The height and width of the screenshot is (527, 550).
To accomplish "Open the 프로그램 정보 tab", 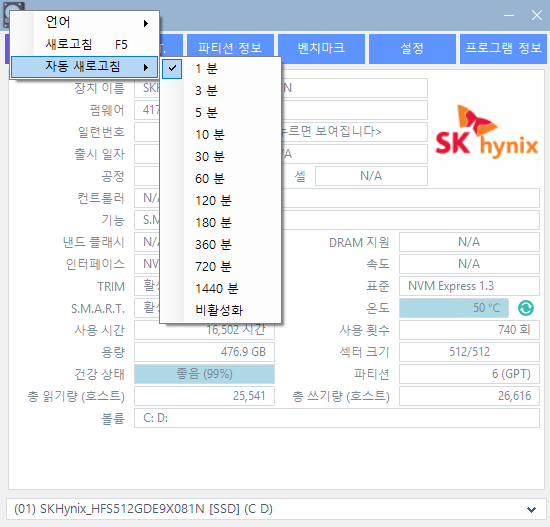I will [x=503, y=49].
